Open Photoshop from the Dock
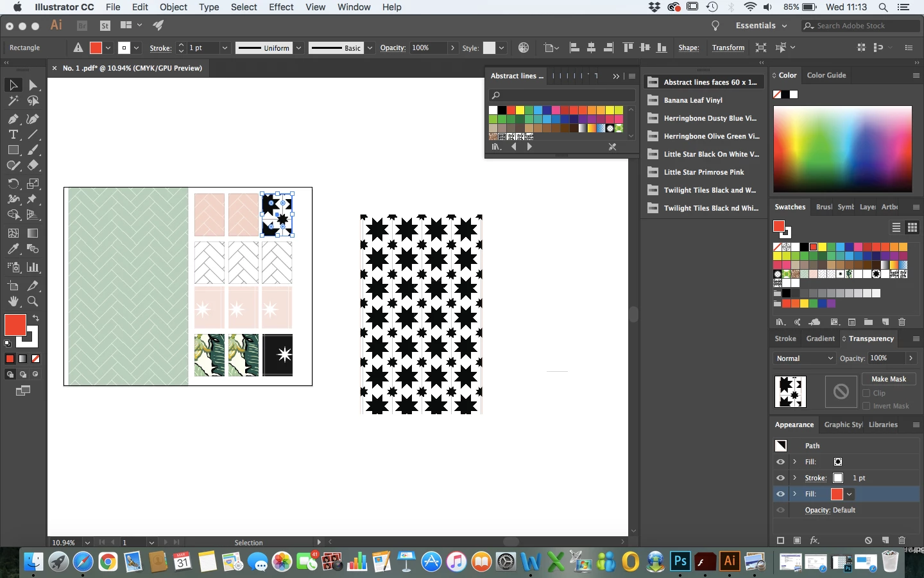Viewport: 924px width, 578px height. click(x=680, y=561)
